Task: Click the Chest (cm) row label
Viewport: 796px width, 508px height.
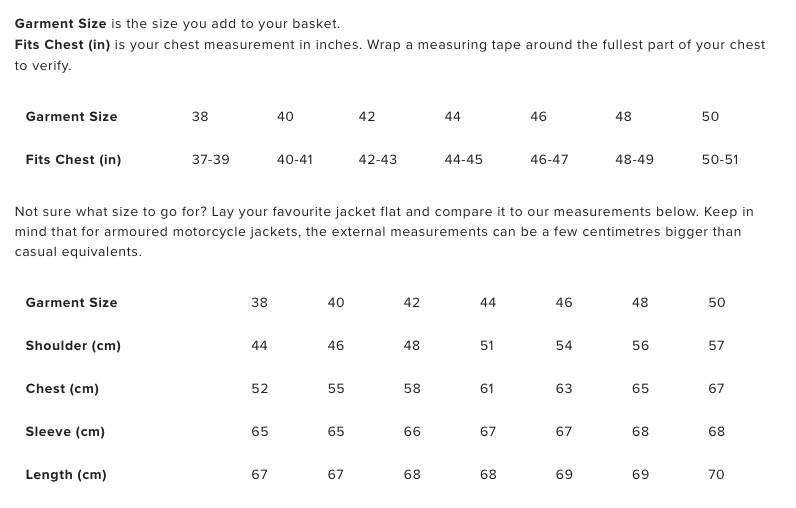Action: (62, 389)
